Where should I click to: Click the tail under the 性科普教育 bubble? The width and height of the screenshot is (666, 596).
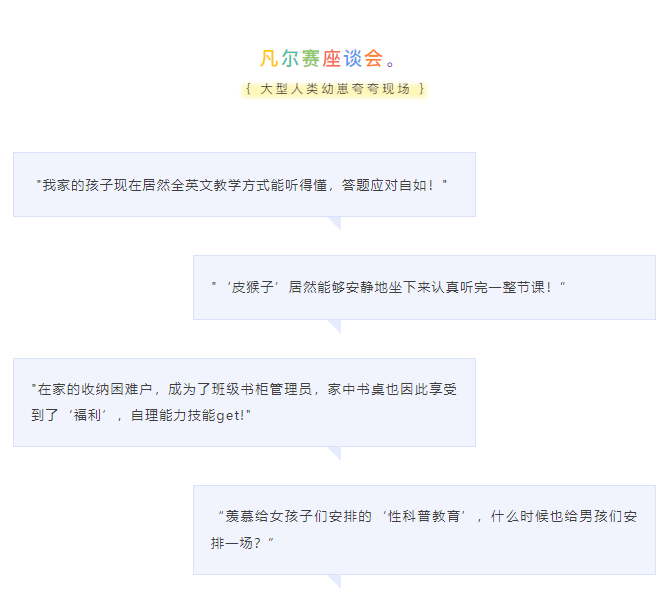click(335, 581)
